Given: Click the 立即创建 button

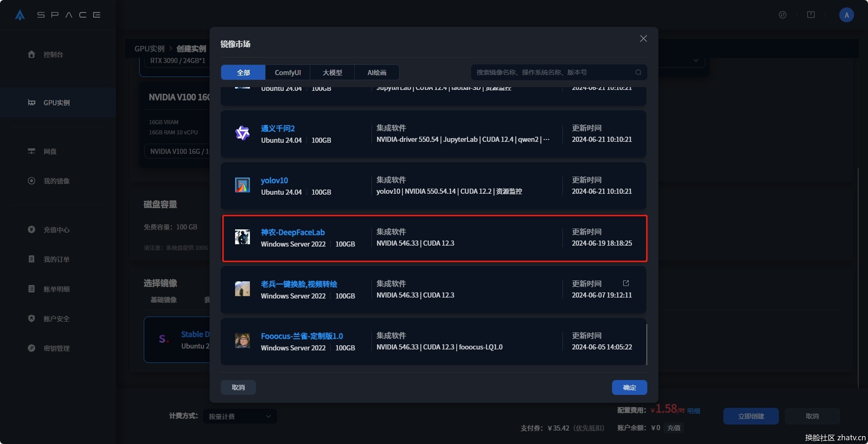Looking at the screenshot, I should (751, 416).
